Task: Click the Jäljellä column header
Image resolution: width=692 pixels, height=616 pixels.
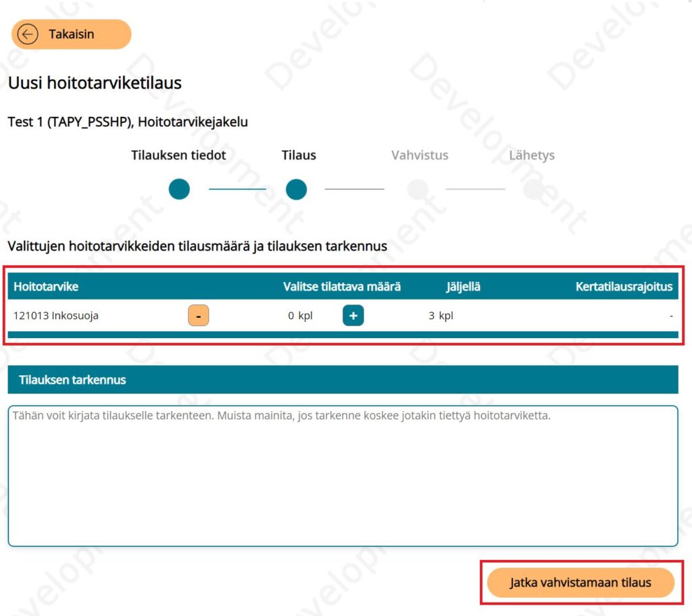Action: coord(463,287)
